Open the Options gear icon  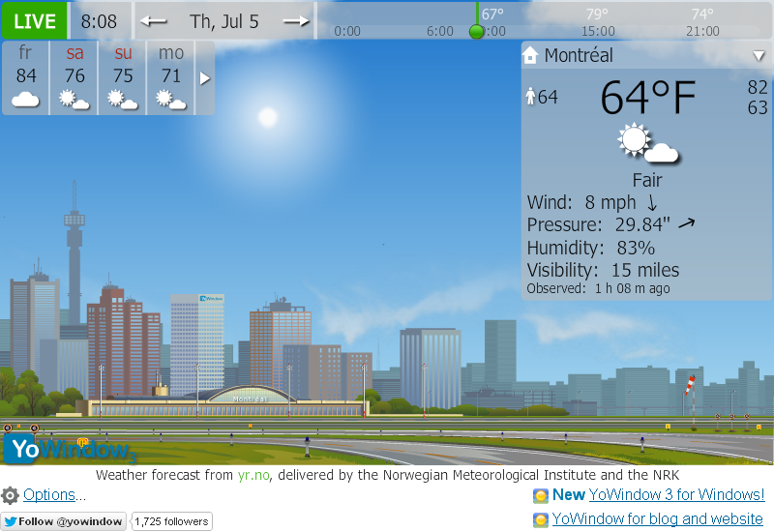(x=10, y=495)
